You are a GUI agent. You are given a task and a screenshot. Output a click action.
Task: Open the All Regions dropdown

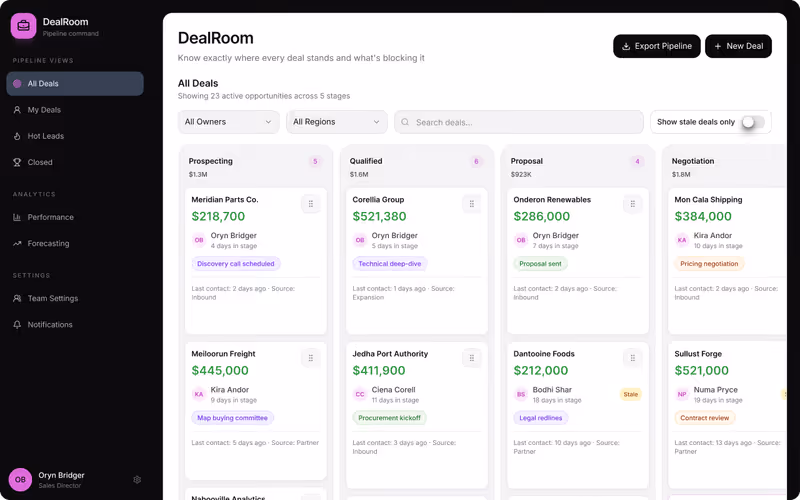click(x=337, y=122)
